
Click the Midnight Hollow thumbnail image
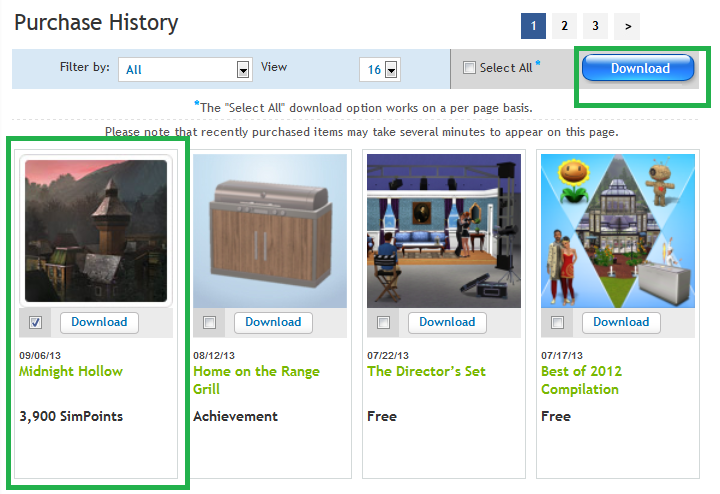click(96, 231)
